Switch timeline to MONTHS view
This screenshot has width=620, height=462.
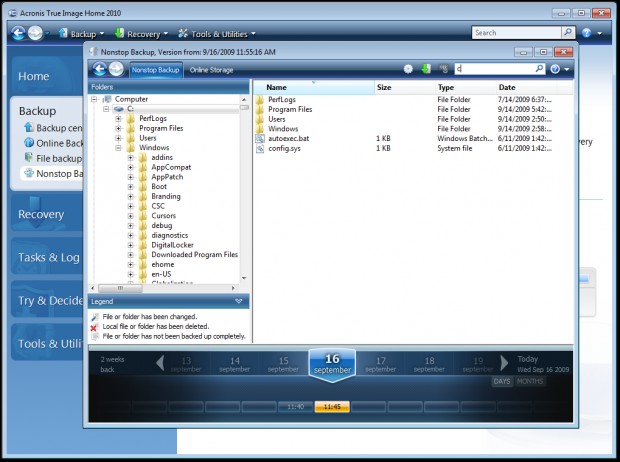click(530, 381)
